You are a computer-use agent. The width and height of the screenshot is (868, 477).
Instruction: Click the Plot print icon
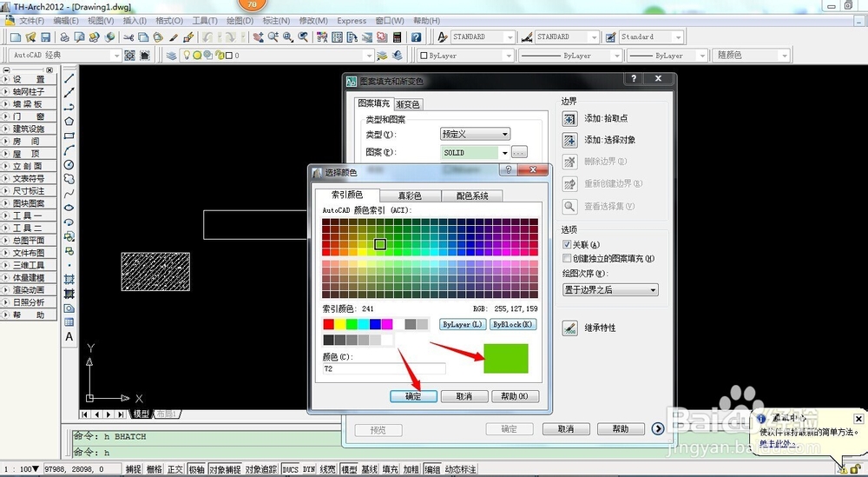pyautogui.click(x=65, y=37)
